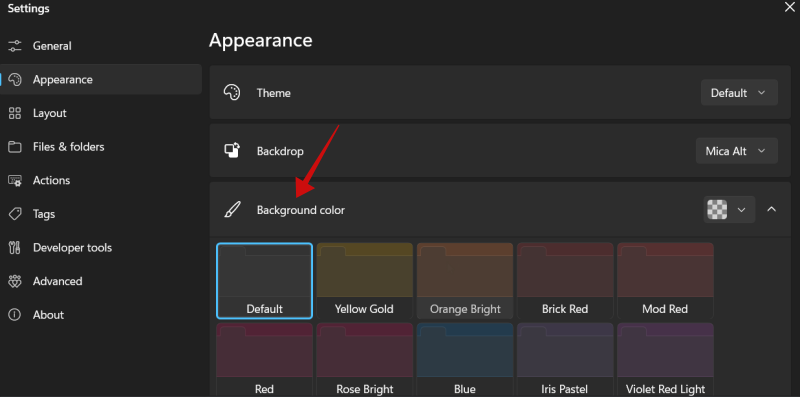This screenshot has height=397, width=800.
Task: Choose the Default background color tile
Action: [264, 281]
